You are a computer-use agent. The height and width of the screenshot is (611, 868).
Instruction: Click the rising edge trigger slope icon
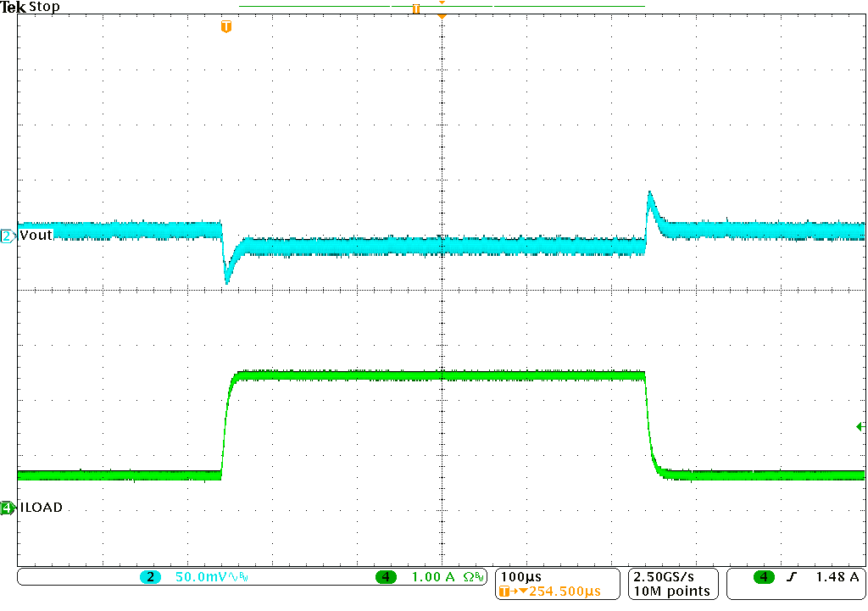tap(792, 575)
